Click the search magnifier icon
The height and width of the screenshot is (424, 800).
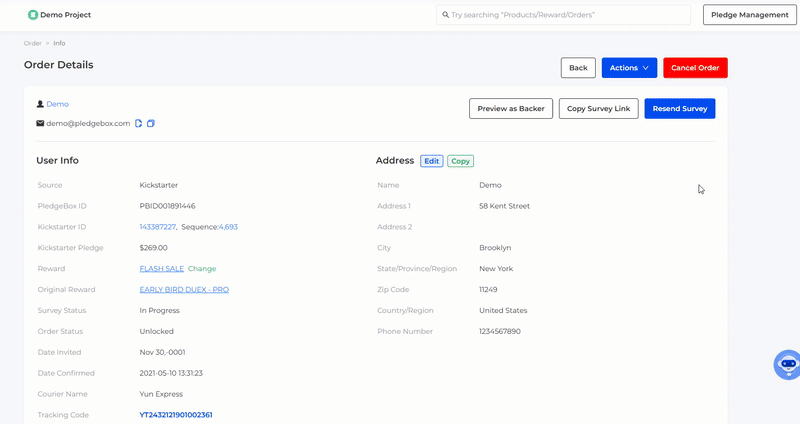point(445,15)
